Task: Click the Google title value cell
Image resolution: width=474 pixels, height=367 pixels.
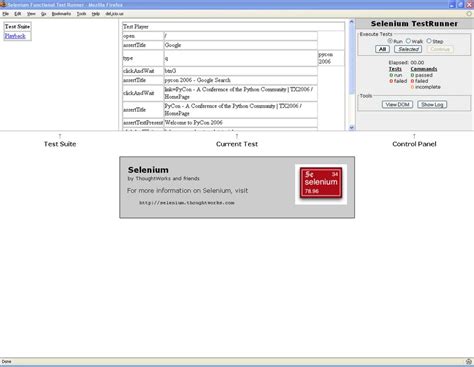Action: point(240,45)
